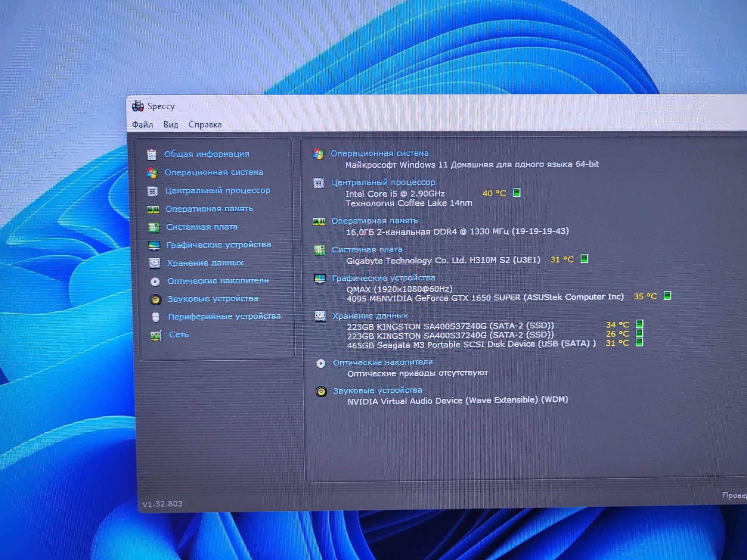Screen dimensions: 747x560
Task: Open the Вид menu
Action: pyautogui.click(x=171, y=125)
